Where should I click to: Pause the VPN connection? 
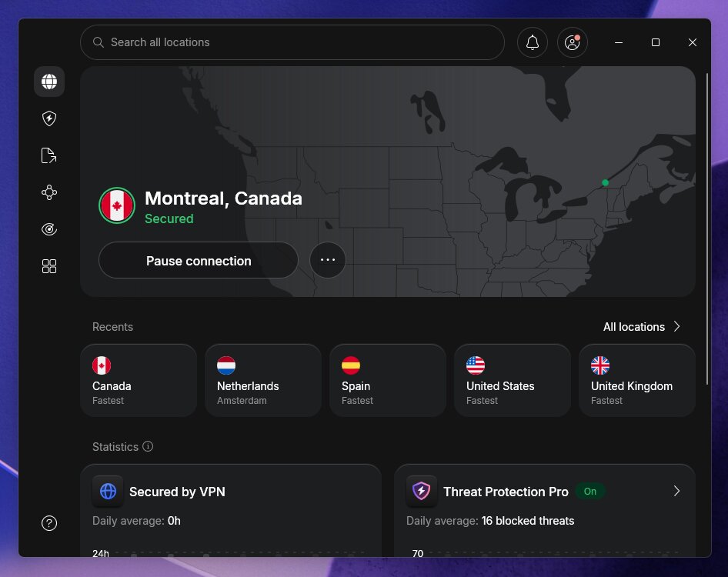[x=199, y=260]
